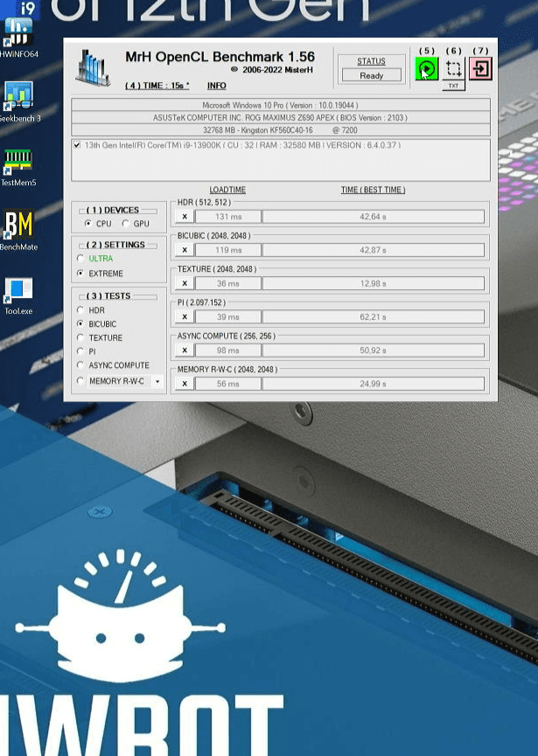Open HWiNFO64 desktop shortcut
Viewport: 538px width, 756px height.
point(18,37)
